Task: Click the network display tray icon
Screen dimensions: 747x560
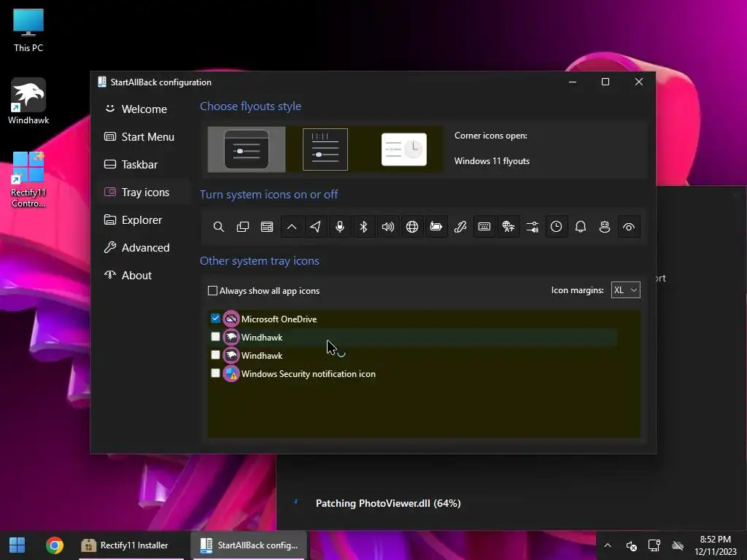Action: point(654,545)
